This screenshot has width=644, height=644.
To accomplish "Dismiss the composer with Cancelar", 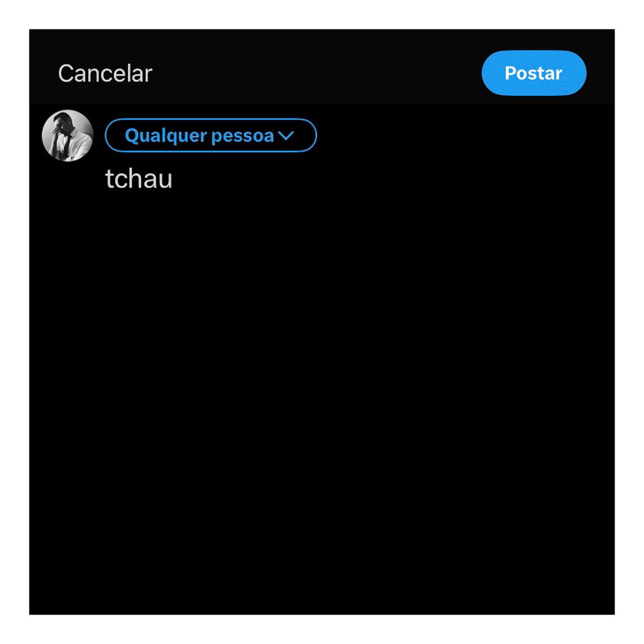I will pos(105,73).
